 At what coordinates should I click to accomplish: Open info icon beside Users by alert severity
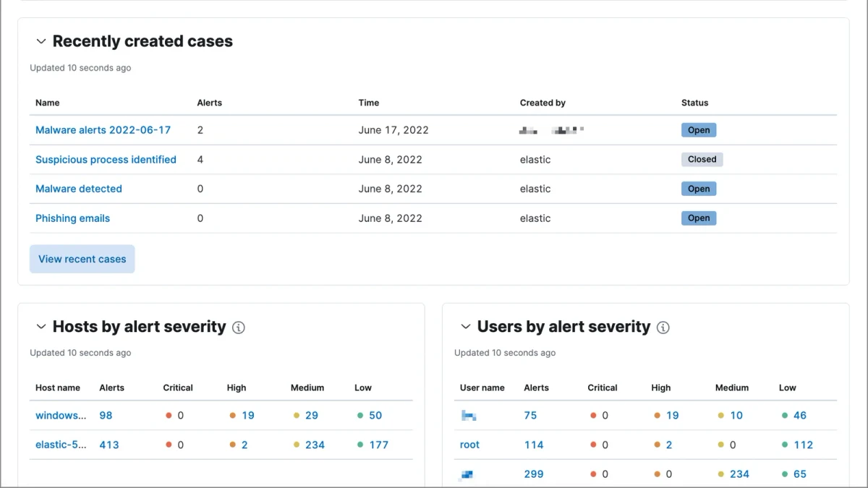(x=663, y=328)
